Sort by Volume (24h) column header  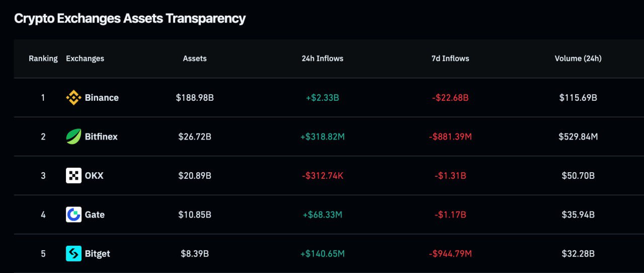pyautogui.click(x=578, y=58)
